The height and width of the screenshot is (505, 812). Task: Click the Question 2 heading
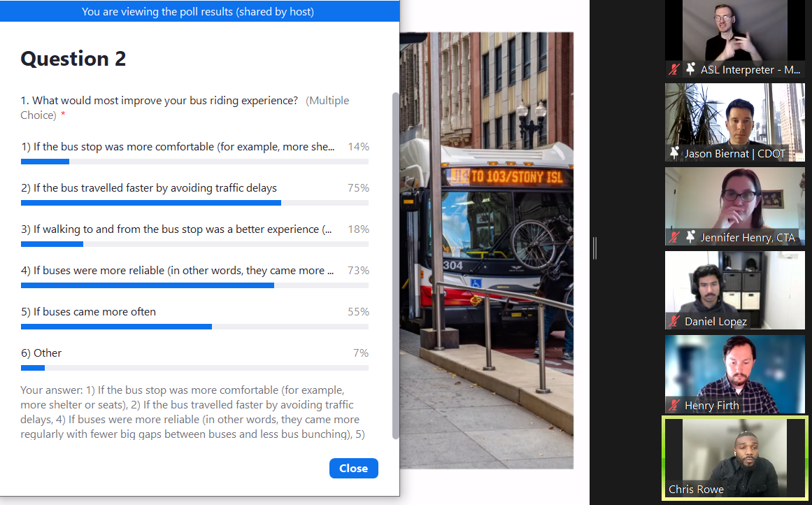[73, 59]
